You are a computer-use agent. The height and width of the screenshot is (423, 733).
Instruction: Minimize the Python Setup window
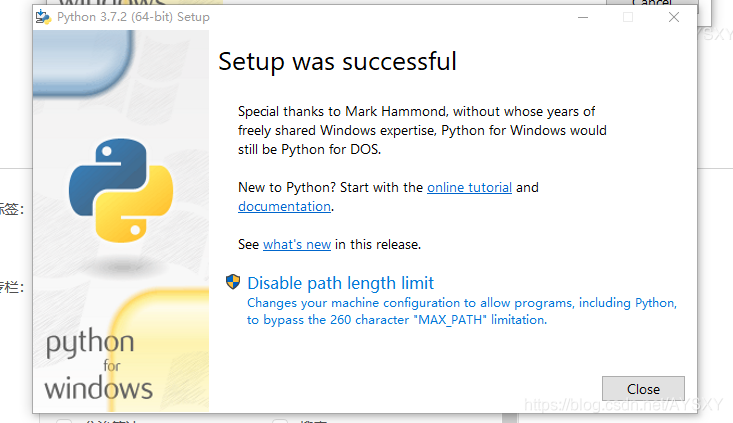583,17
